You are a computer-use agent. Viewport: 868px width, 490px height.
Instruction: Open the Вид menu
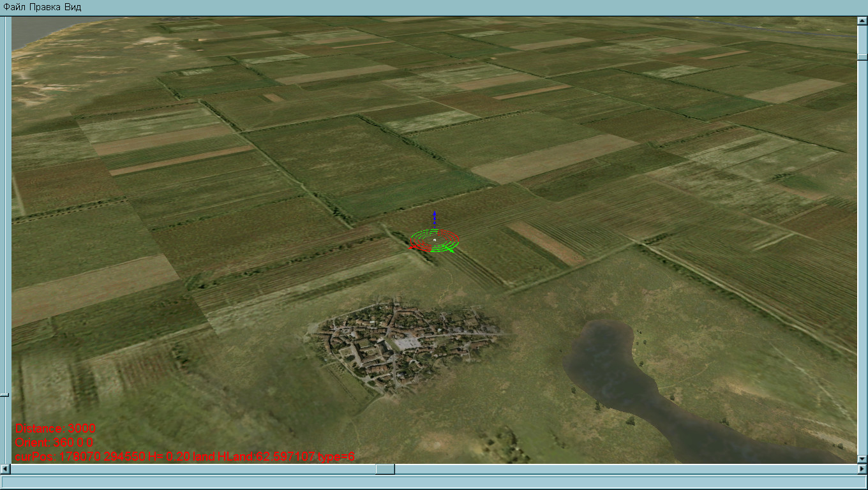[x=73, y=7]
